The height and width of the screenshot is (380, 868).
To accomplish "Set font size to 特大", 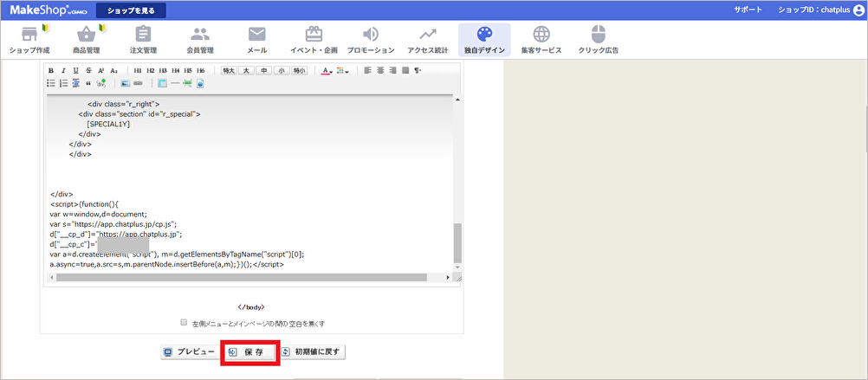I will [x=229, y=71].
